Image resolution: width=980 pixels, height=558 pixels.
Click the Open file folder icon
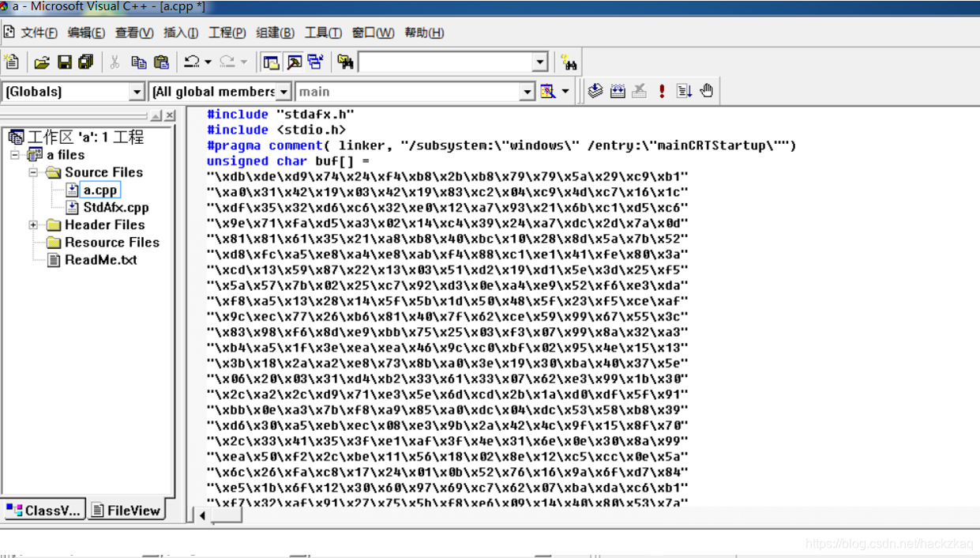(42, 62)
